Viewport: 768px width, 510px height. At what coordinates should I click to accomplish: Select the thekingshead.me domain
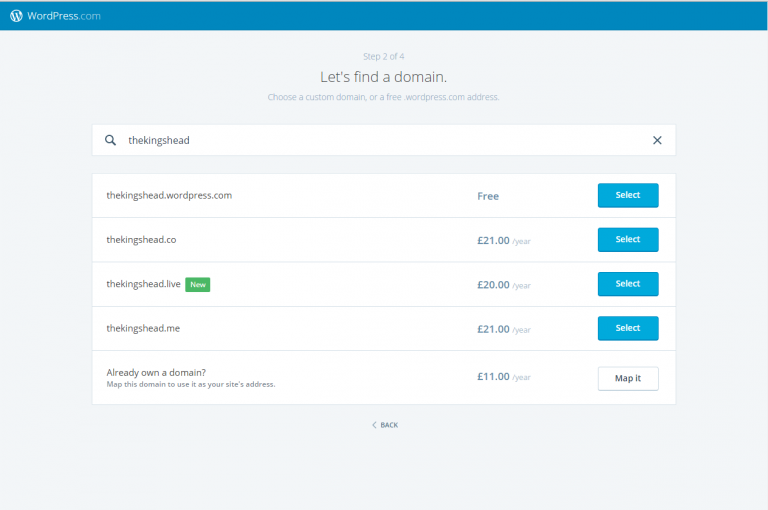(x=628, y=328)
